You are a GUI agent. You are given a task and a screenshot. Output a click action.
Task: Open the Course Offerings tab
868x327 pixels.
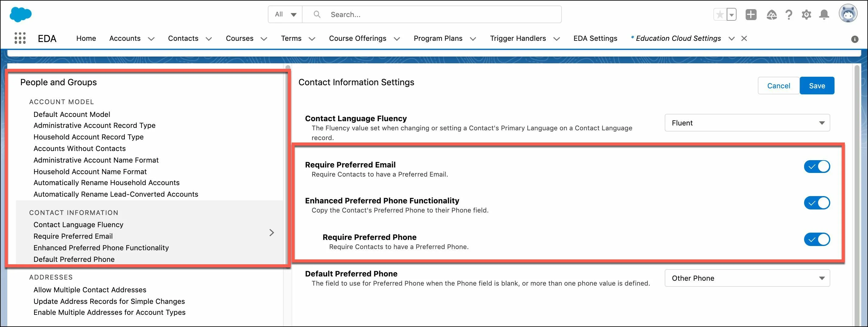point(358,38)
